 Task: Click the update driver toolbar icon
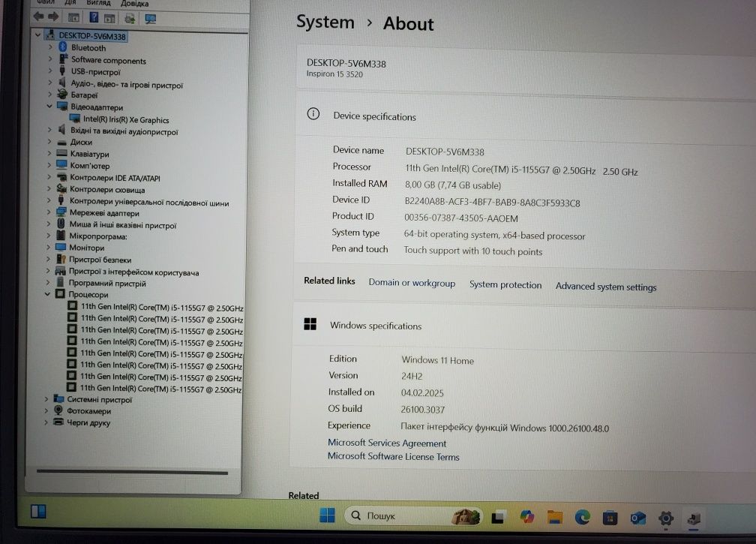point(130,19)
